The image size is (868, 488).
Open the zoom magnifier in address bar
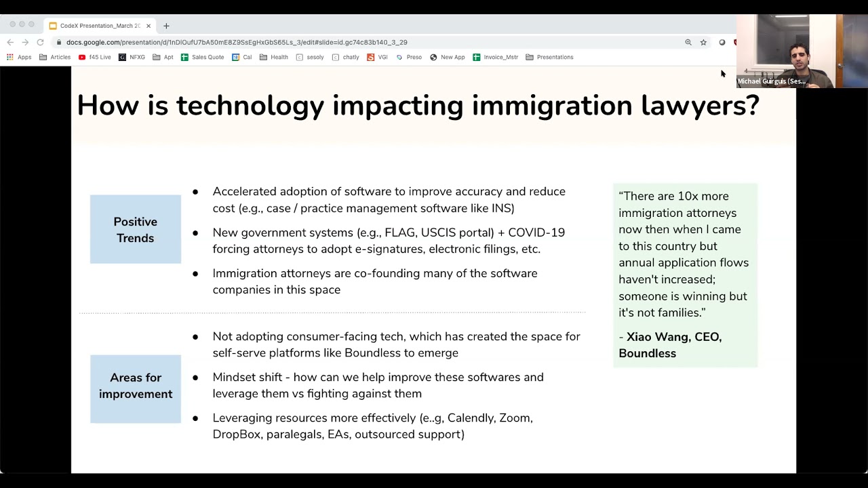tap(688, 42)
